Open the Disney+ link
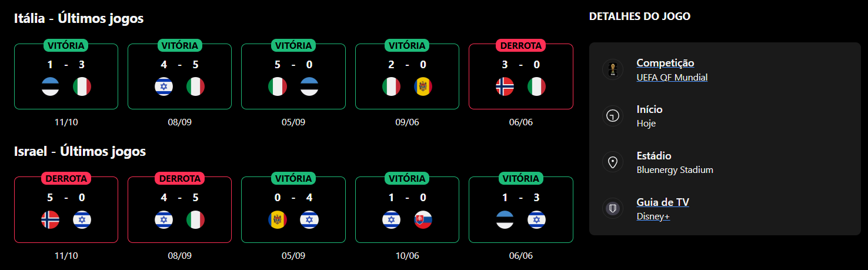The width and height of the screenshot is (868, 270). coord(653,216)
